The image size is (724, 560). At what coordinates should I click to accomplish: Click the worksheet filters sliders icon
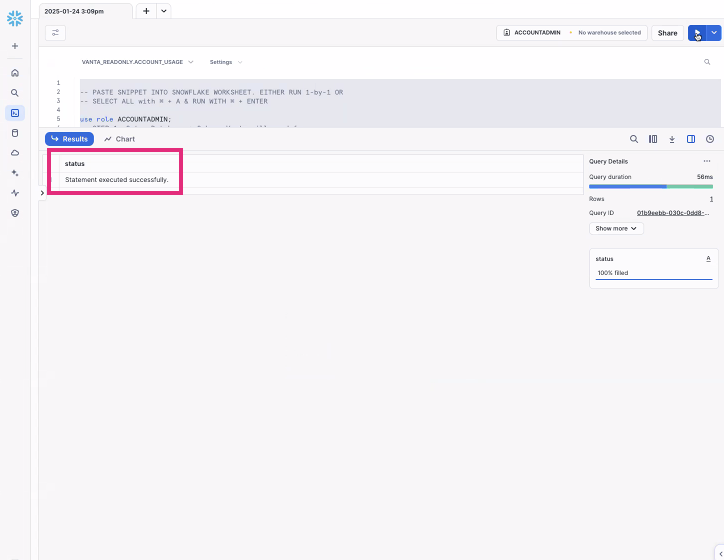click(55, 33)
